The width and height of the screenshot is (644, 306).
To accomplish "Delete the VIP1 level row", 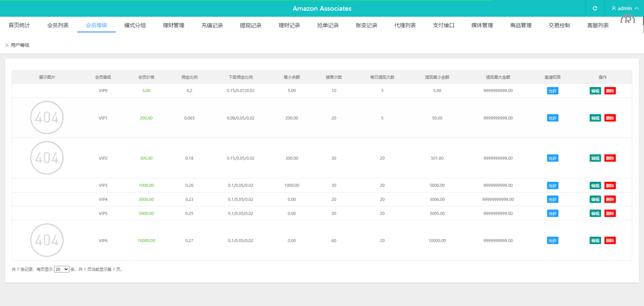I will click(610, 118).
